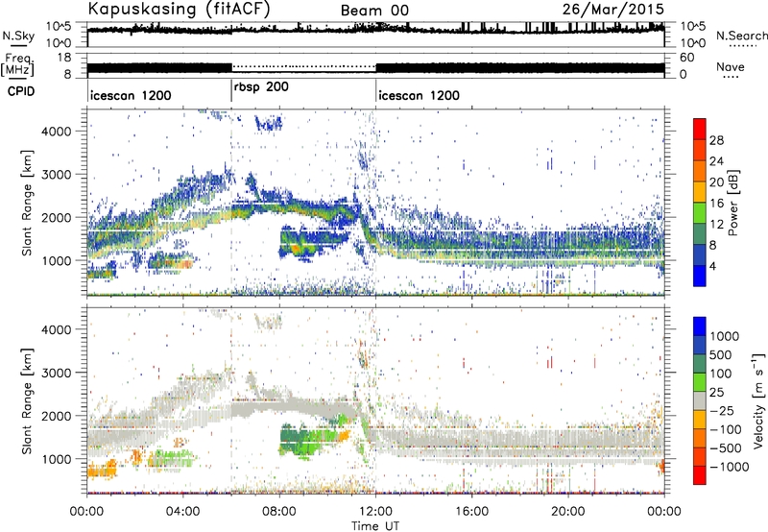This screenshot has width=768, height=532.
Task: Click the '100' velocity color bar label
Action: pos(722,374)
